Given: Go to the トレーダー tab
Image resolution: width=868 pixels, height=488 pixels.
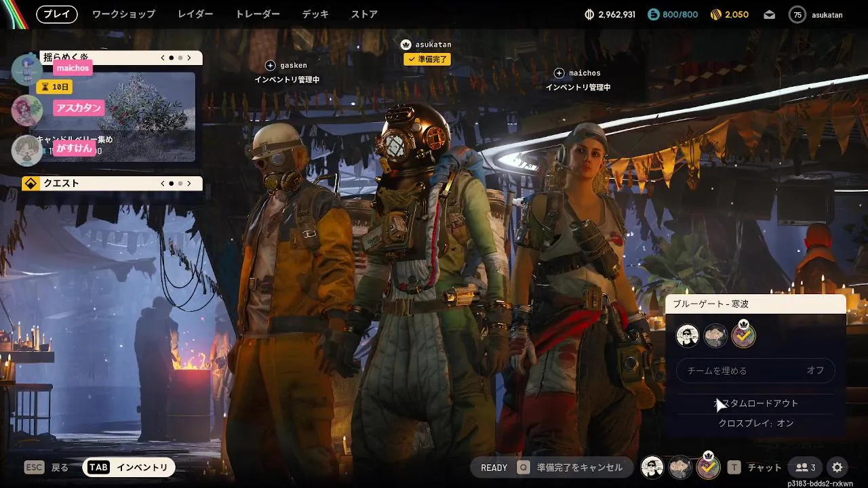Looking at the screenshot, I should [258, 14].
